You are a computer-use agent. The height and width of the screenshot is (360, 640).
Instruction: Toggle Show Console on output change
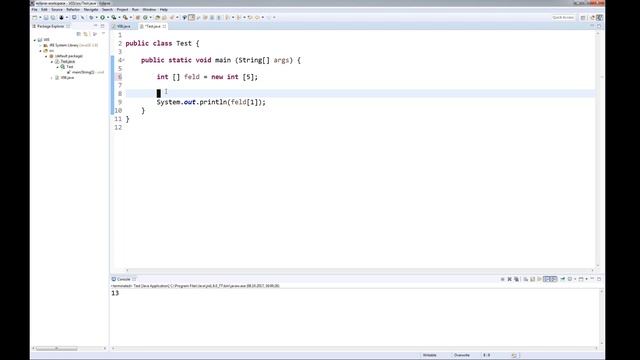[547, 279]
